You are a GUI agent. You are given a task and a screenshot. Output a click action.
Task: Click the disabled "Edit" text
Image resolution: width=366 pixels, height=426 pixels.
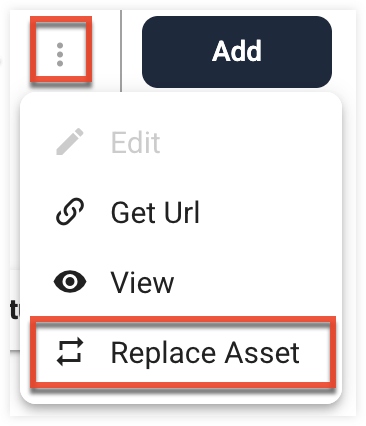(x=135, y=142)
